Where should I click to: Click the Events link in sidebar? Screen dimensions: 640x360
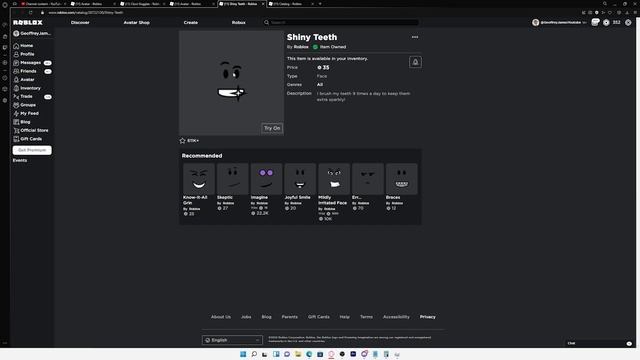coord(20,160)
